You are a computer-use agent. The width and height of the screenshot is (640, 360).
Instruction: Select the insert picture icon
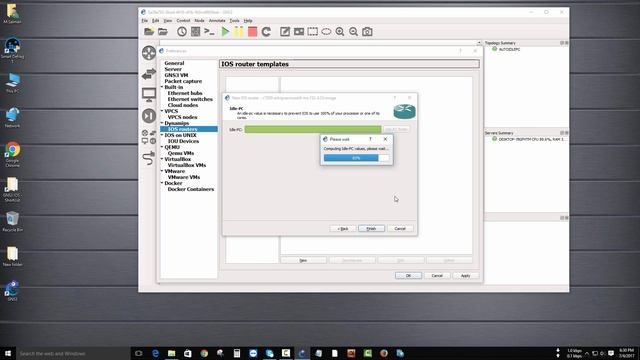[299, 31]
